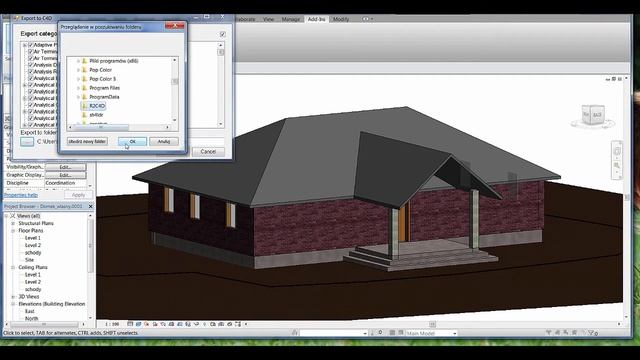Click Anuluj in the folder browse dialog
The image size is (640, 360).
[x=164, y=141]
